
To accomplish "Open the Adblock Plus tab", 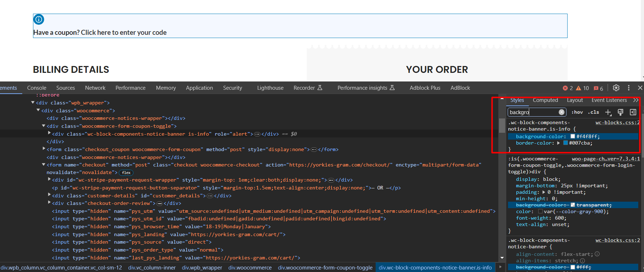I will (425, 88).
